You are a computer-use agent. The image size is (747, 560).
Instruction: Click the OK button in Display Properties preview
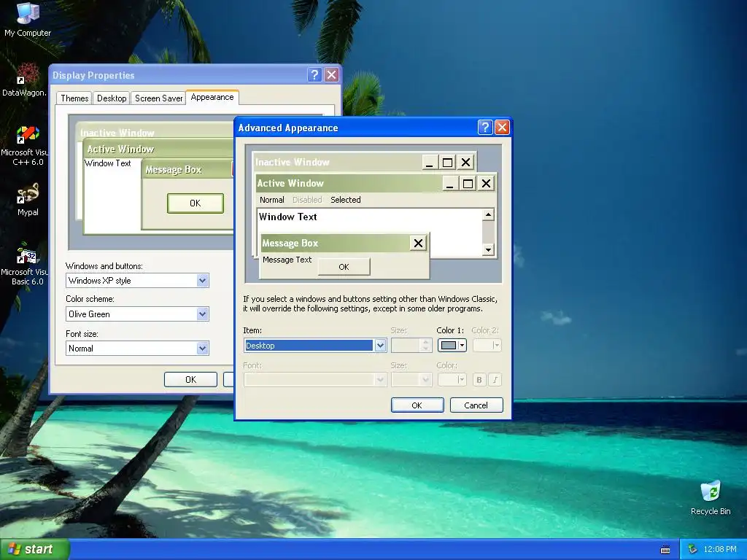click(196, 203)
